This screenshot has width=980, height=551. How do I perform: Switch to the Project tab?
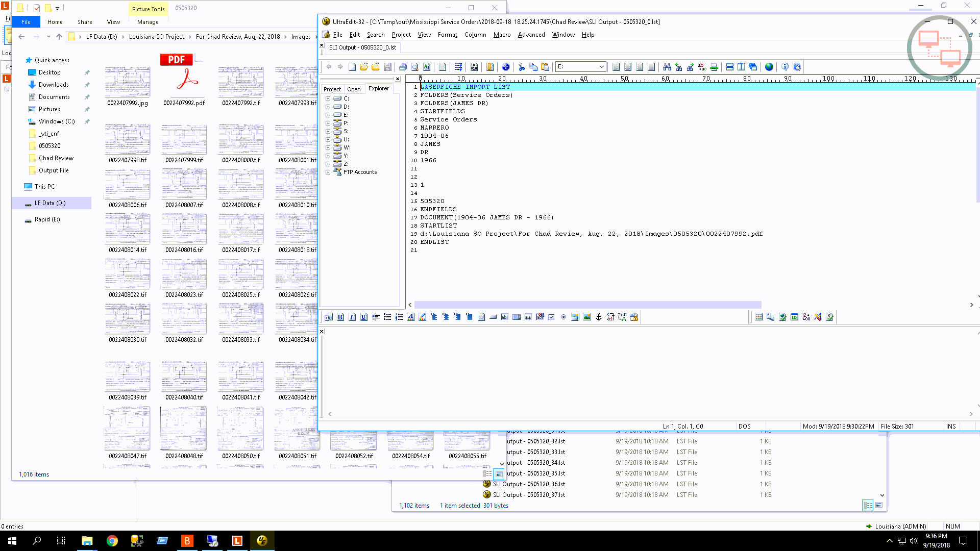point(332,89)
